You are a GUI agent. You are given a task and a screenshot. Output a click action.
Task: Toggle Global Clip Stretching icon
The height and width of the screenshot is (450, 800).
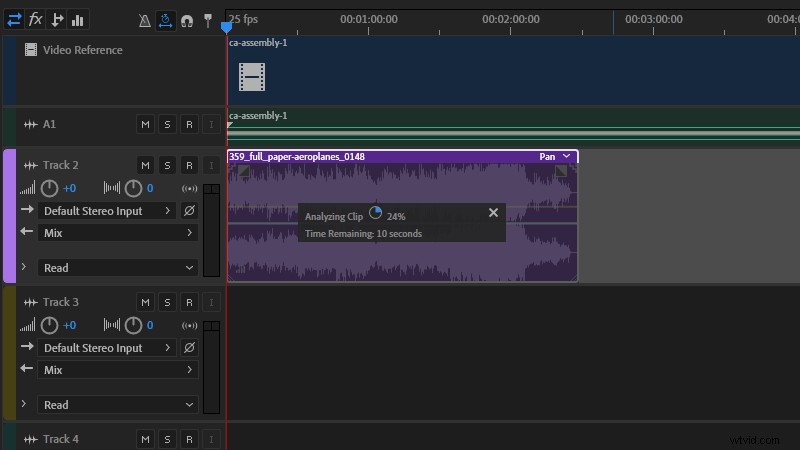165,20
